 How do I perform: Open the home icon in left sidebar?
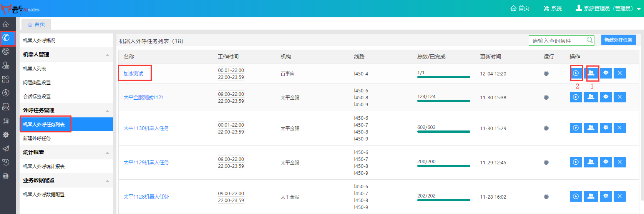click(6, 24)
